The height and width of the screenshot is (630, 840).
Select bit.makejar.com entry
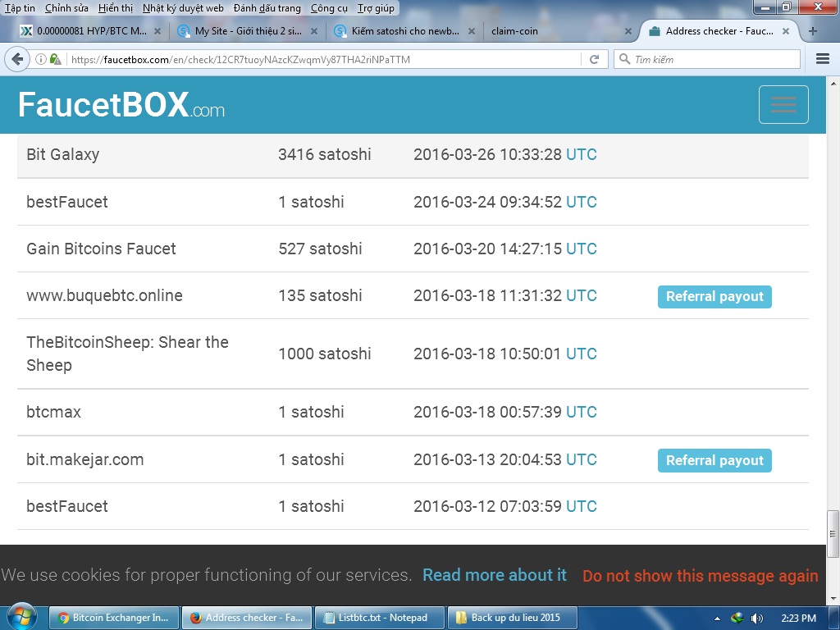coord(85,459)
